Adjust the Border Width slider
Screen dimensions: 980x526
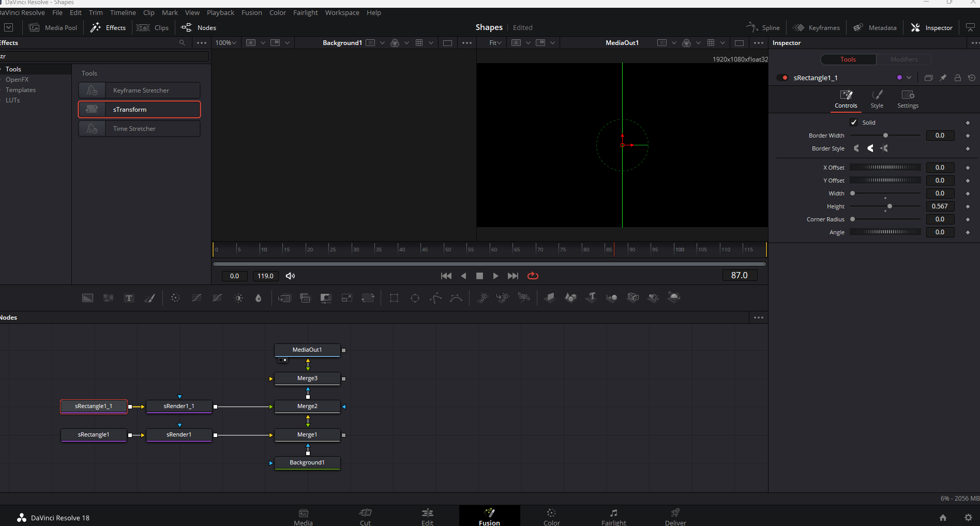coord(885,136)
